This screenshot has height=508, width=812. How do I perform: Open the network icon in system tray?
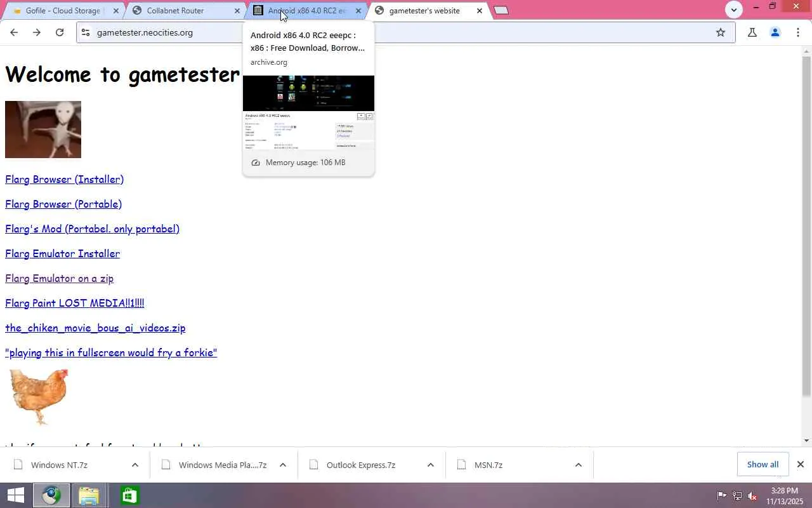click(x=737, y=495)
